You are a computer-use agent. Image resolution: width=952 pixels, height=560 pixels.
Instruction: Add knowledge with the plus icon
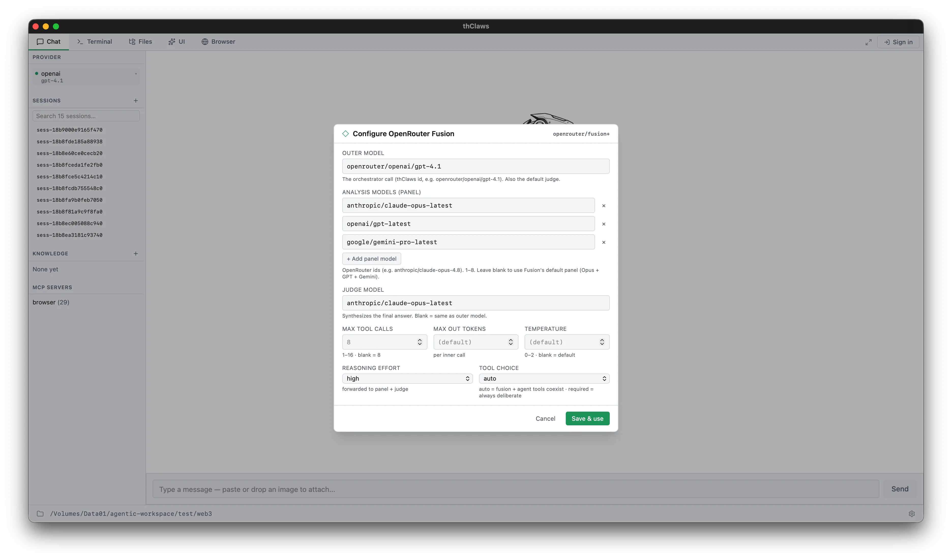point(136,253)
